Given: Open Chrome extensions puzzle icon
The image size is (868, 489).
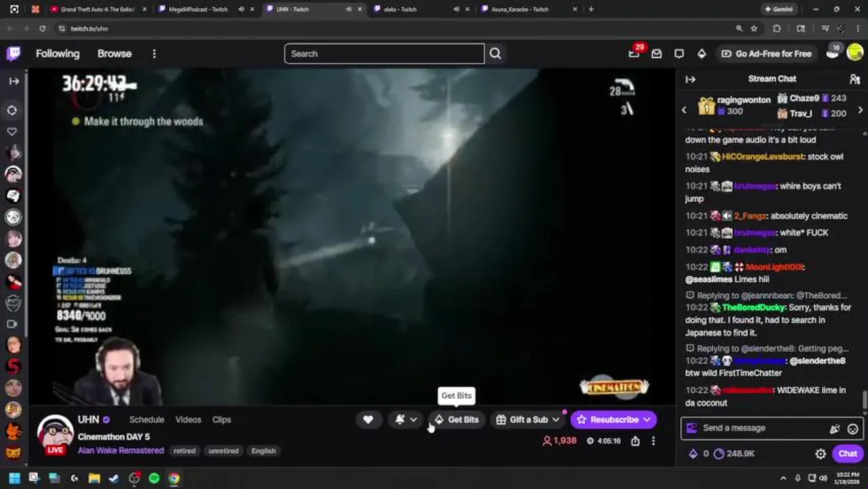Looking at the screenshot, I should (777, 29).
